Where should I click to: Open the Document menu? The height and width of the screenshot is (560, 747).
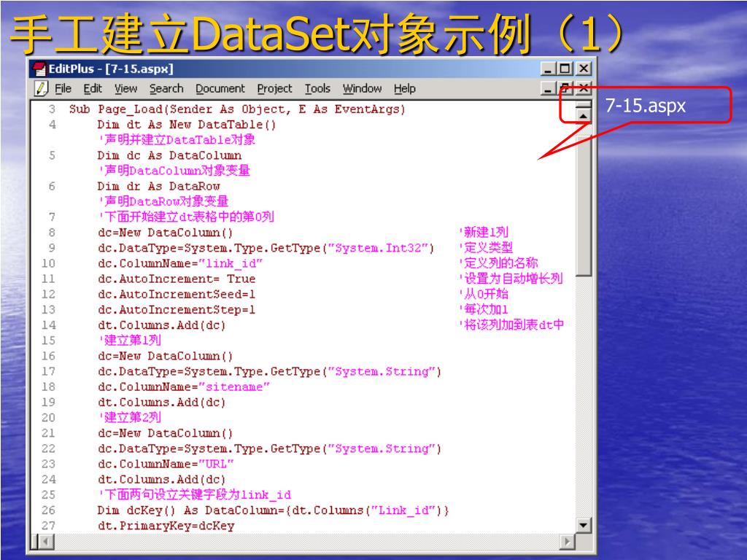click(x=220, y=88)
